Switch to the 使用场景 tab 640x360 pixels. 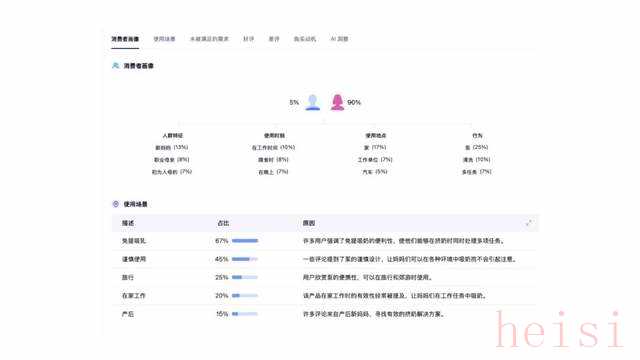click(x=164, y=39)
